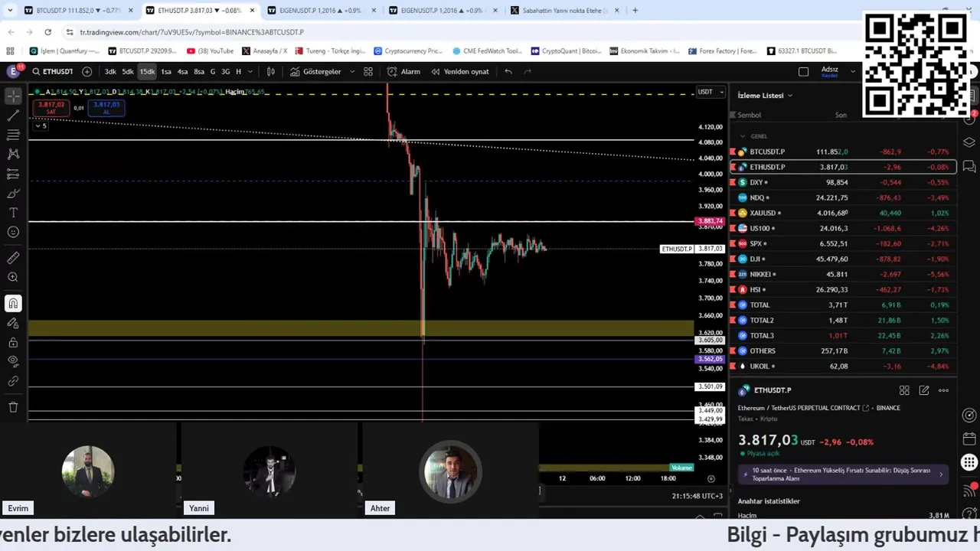Start bar replay with Yeniden oynat
Screen dimensions: 980x551
tap(460, 71)
